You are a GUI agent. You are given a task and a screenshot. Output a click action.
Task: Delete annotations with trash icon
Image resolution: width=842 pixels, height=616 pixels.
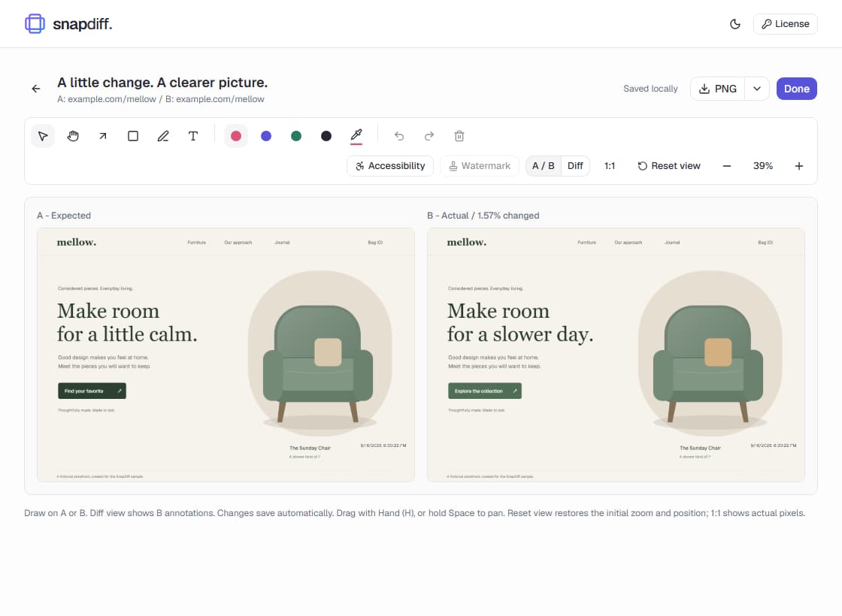pyautogui.click(x=459, y=136)
